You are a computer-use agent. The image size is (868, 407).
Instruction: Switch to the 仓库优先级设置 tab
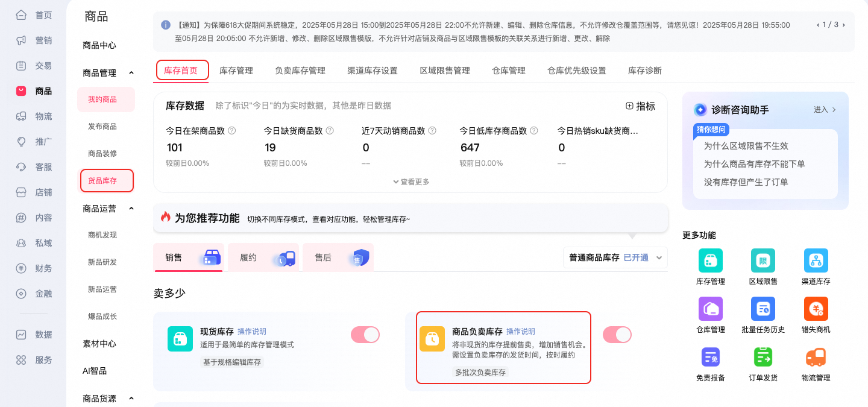(x=577, y=71)
